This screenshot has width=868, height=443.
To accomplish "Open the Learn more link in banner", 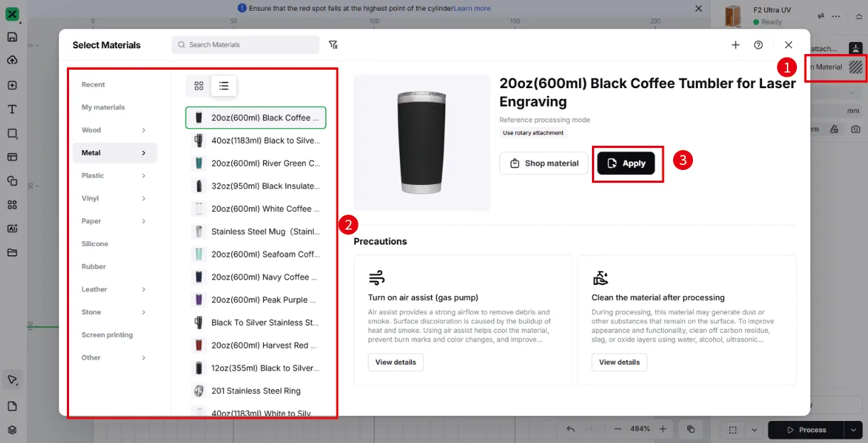I will (472, 9).
